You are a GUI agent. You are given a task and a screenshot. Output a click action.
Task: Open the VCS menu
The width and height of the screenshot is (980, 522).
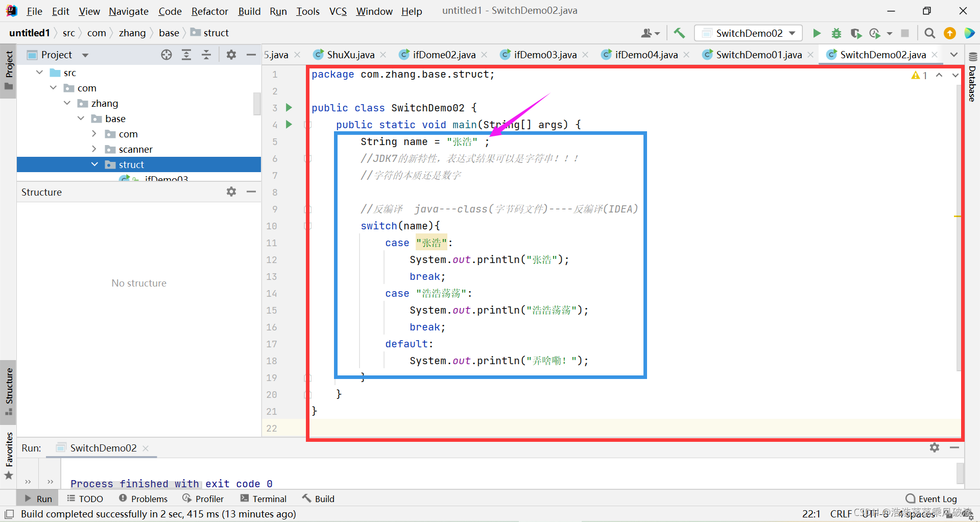[338, 11]
